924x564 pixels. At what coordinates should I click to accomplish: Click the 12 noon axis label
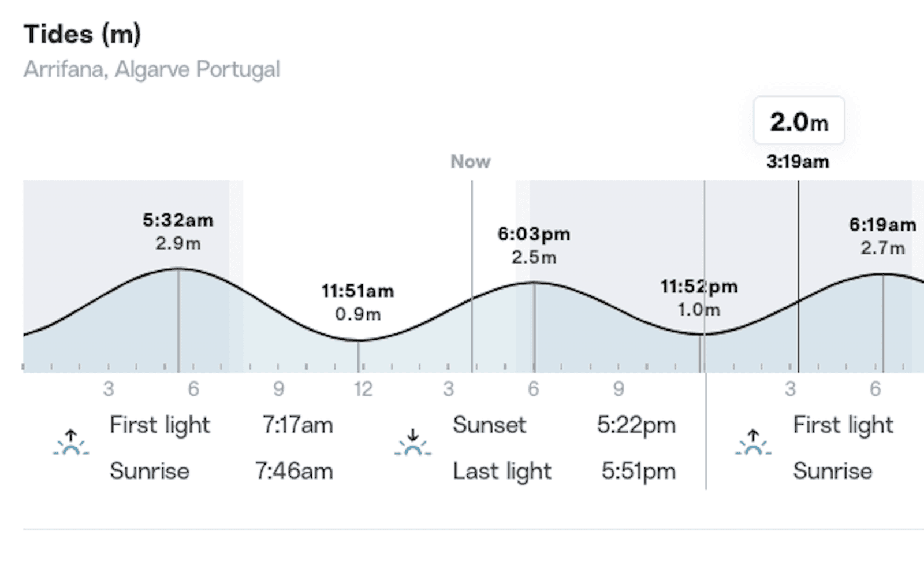(x=363, y=389)
